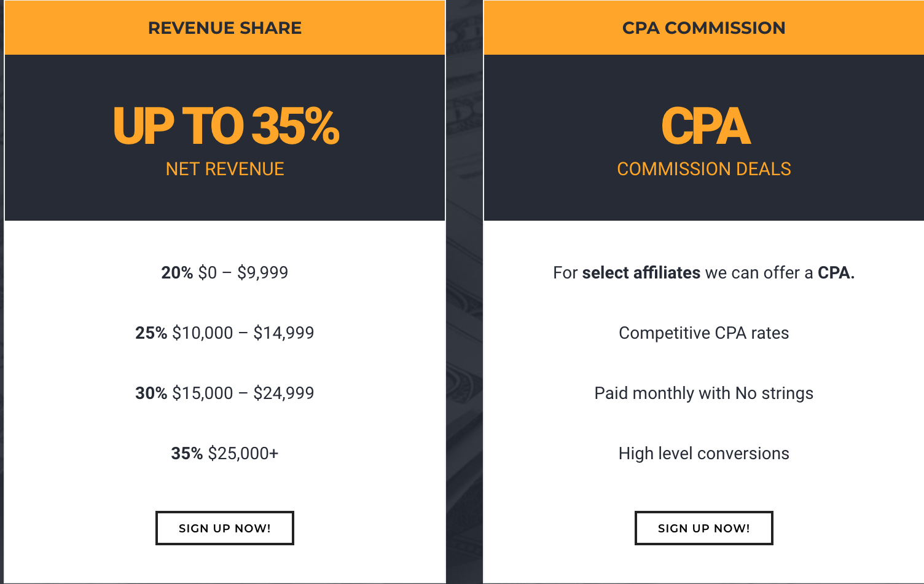Click the 'UP TO 35%' headline
924x584 pixels.
pyautogui.click(x=225, y=126)
